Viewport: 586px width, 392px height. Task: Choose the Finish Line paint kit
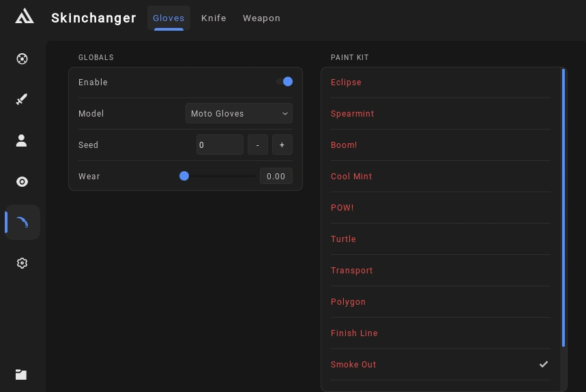pyautogui.click(x=440, y=333)
